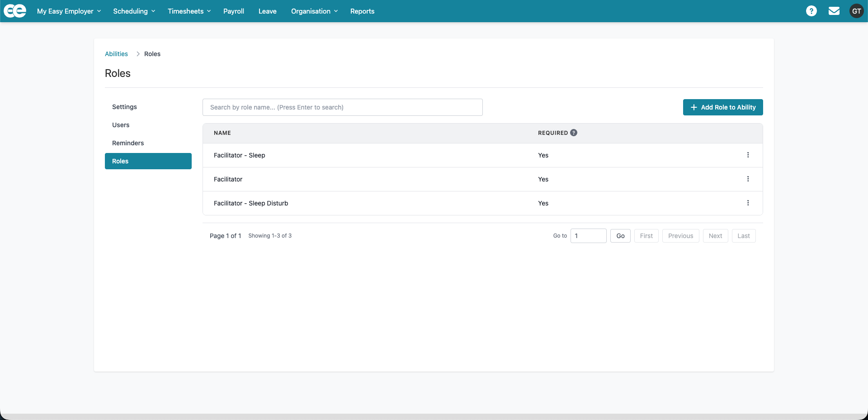Open actions menu for Facilitator - Sleep row
This screenshot has height=420, width=868.
tap(748, 155)
